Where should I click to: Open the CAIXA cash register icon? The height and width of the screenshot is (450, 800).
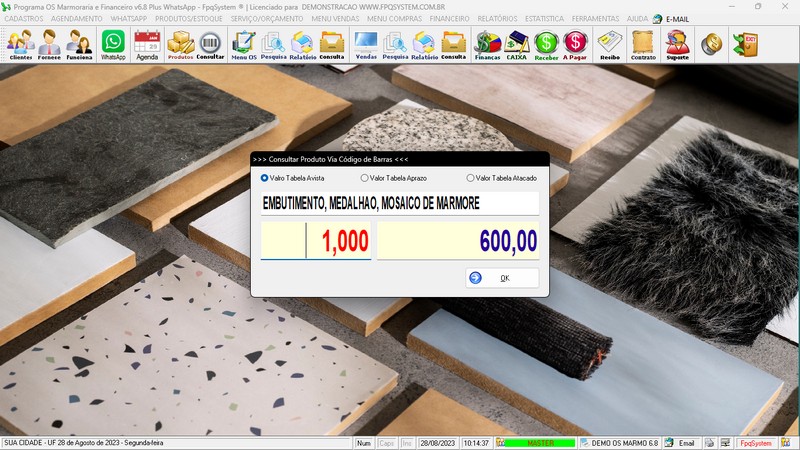(517, 44)
